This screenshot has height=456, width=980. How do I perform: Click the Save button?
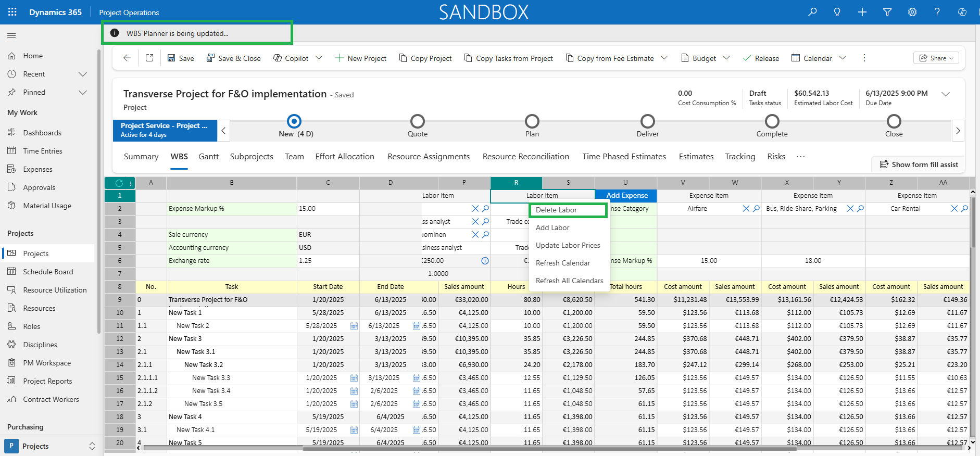181,58
